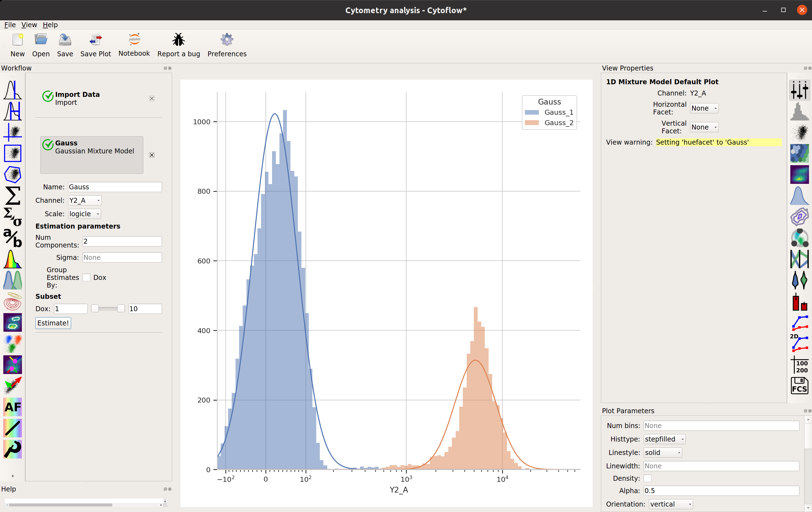812x512 pixels.
Task: Click the Sigma input field
Action: click(122, 258)
